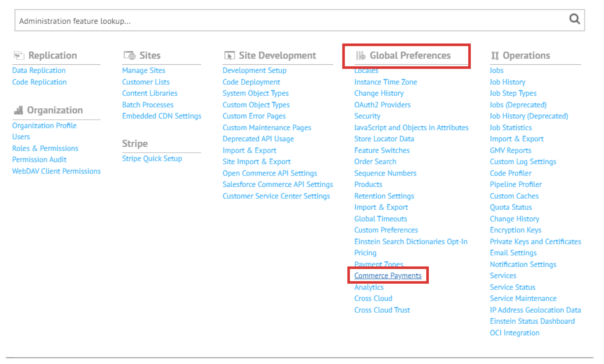Open Job Step Types
604x364 pixels.
click(x=513, y=93)
